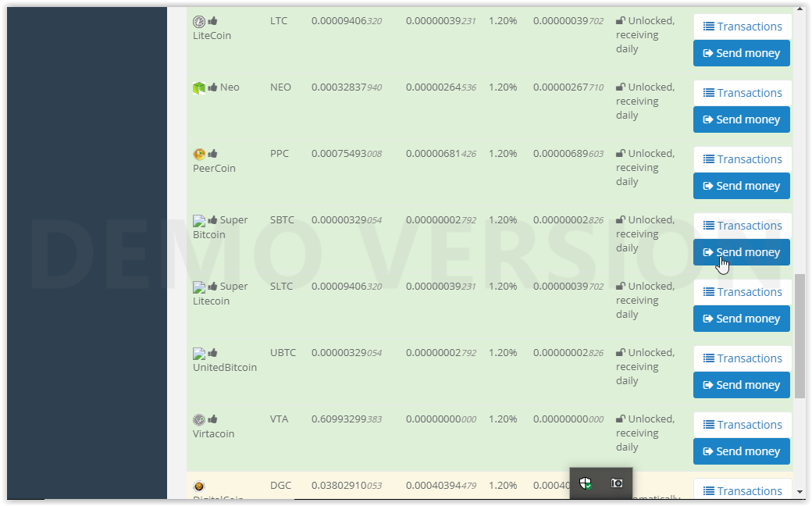Select the UBTC currency code
The image size is (812, 506).
pyautogui.click(x=283, y=352)
